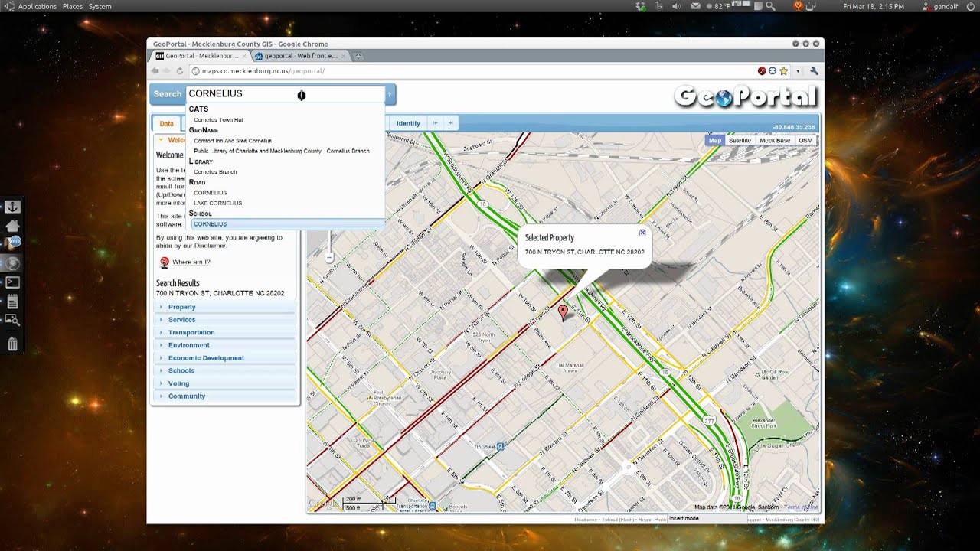
Task: Expand the Voting section
Action: (224, 383)
